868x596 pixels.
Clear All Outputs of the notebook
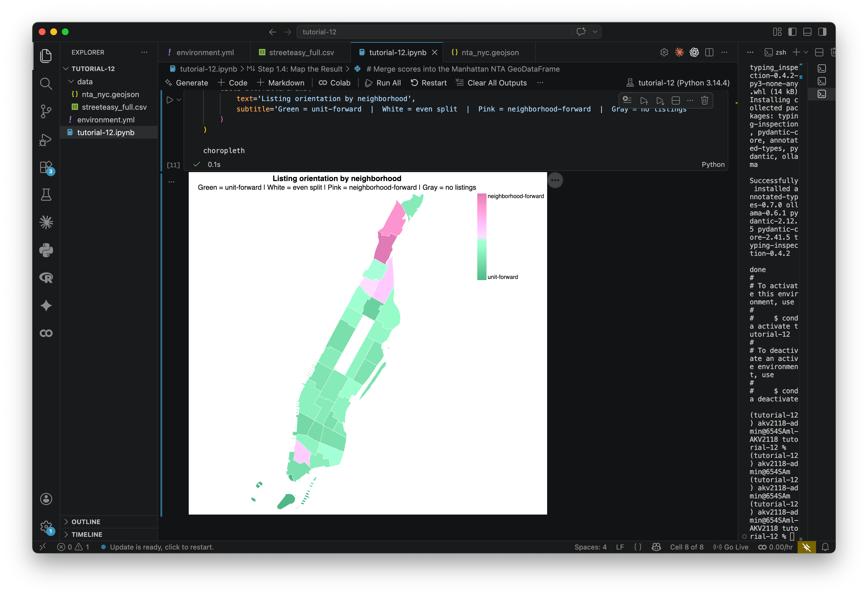click(491, 83)
